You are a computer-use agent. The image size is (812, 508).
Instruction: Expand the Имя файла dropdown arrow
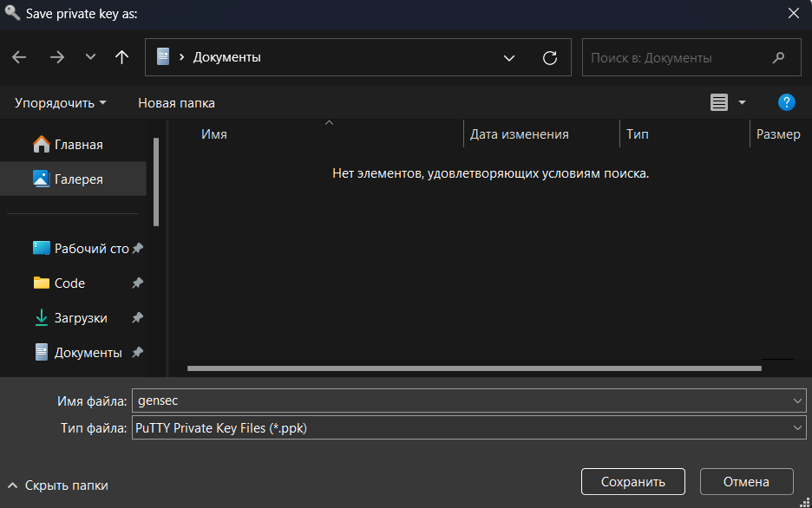point(797,401)
